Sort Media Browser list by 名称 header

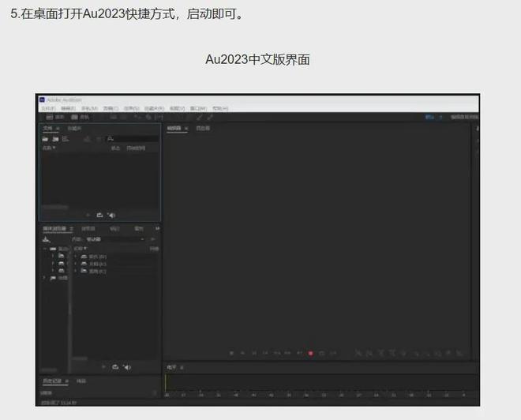(x=80, y=249)
